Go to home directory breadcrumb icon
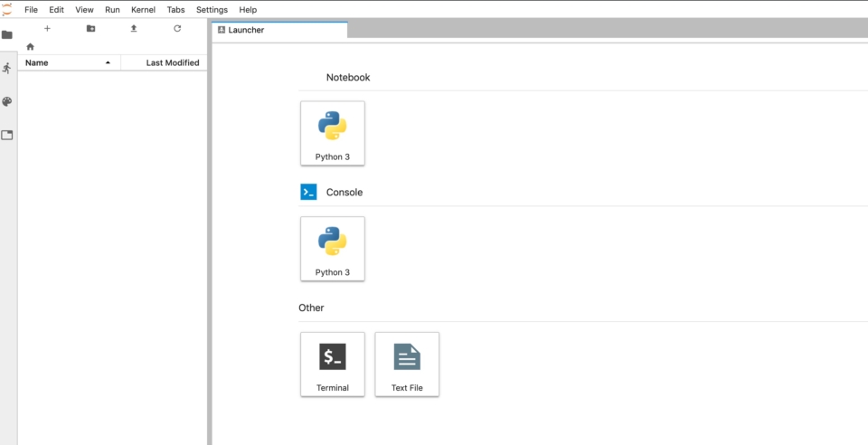This screenshot has width=868, height=445. point(30,46)
